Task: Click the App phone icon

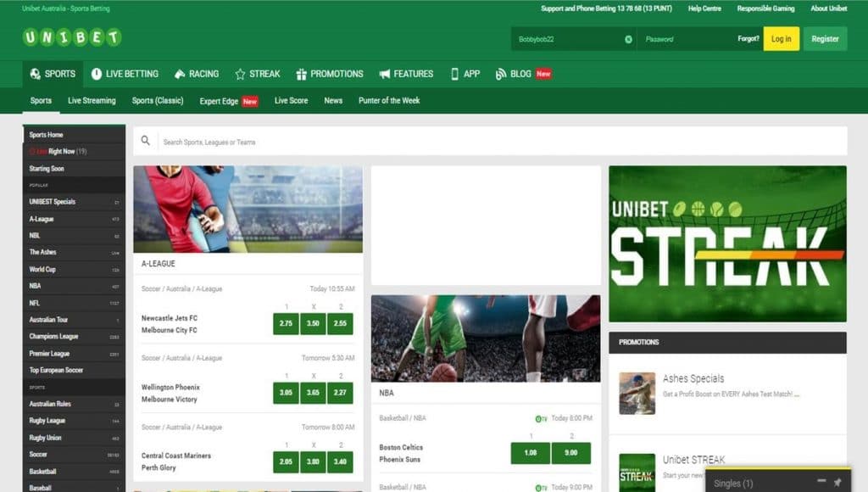Action: pos(454,74)
